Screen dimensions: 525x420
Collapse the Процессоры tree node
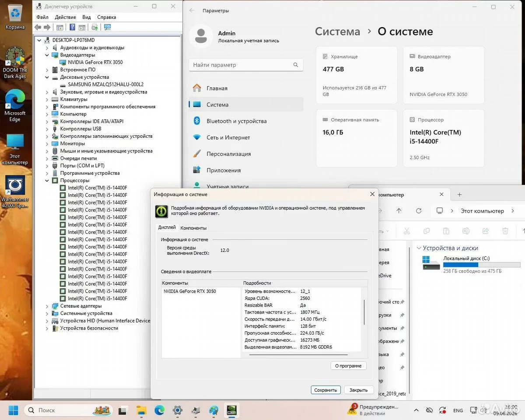pos(47,180)
